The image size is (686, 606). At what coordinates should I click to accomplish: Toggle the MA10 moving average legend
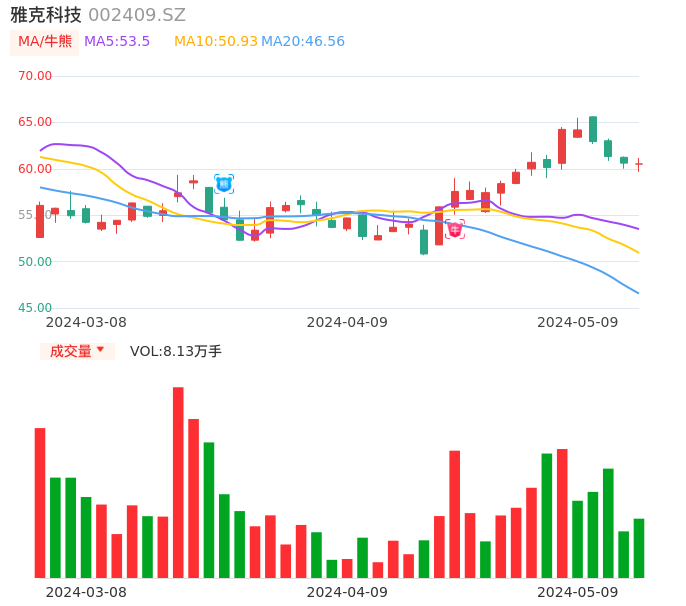coord(215,42)
